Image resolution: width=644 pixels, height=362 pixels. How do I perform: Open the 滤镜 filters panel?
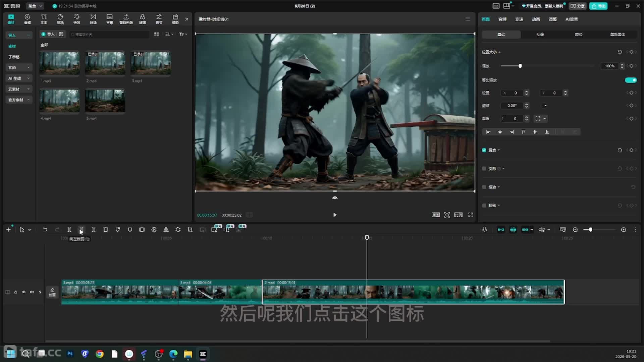[143, 19]
